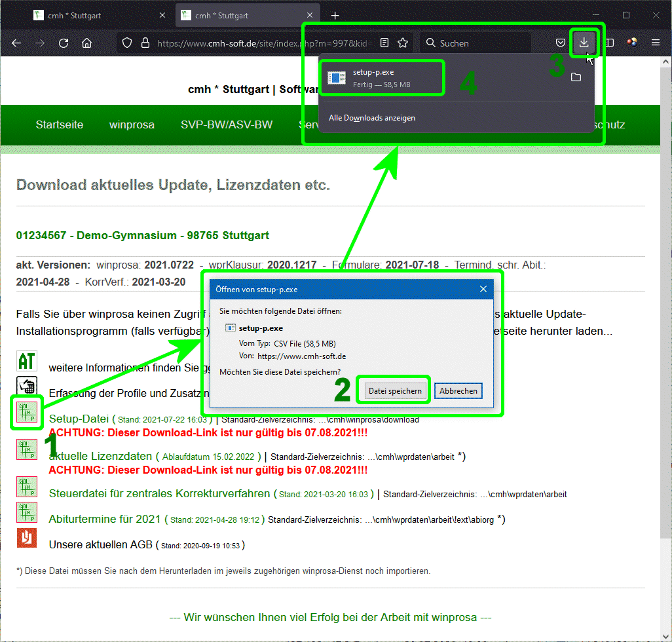Open the AGB PDF icon
This screenshot has height=642, width=672.
(x=27, y=538)
